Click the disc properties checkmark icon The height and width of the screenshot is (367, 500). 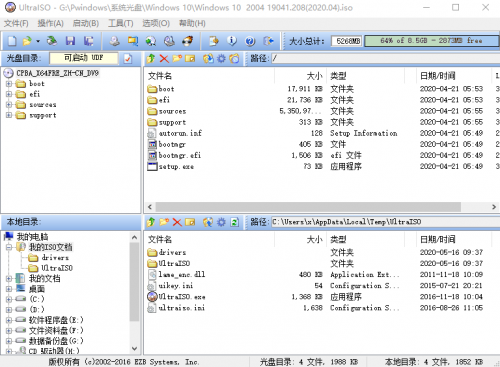click(128, 59)
